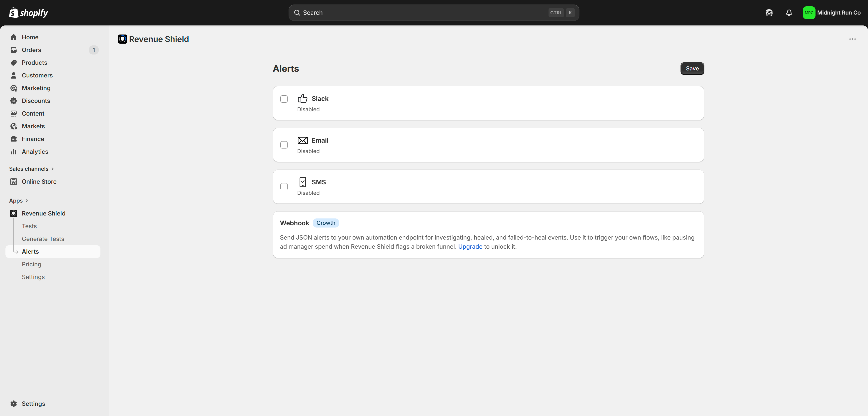Open the Finance section

53,139
